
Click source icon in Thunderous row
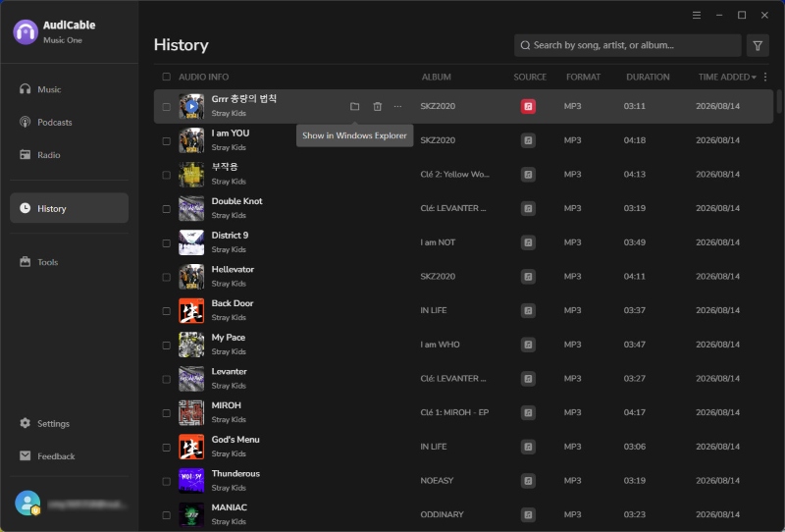[x=528, y=481]
